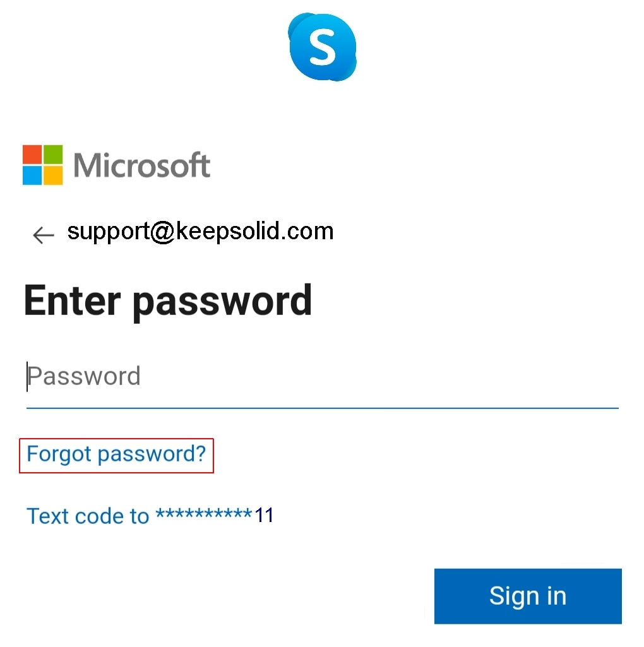Click the Microsoft four-square logo
Screen dimensions: 644x647
tap(43, 165)
